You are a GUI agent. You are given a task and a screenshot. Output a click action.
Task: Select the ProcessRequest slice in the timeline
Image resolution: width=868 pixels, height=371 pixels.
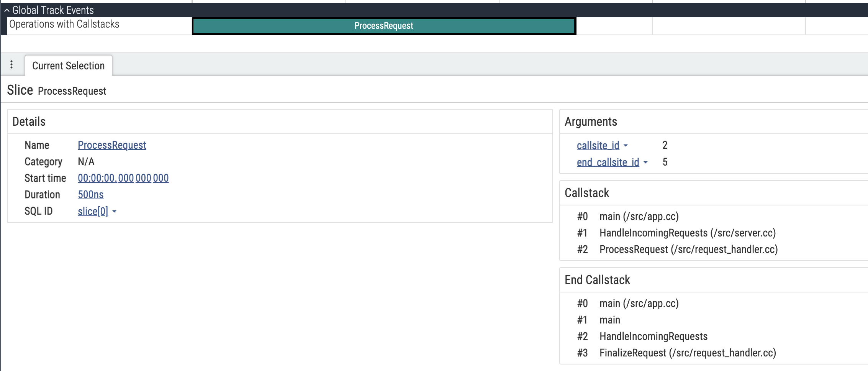tap(383, 26)
